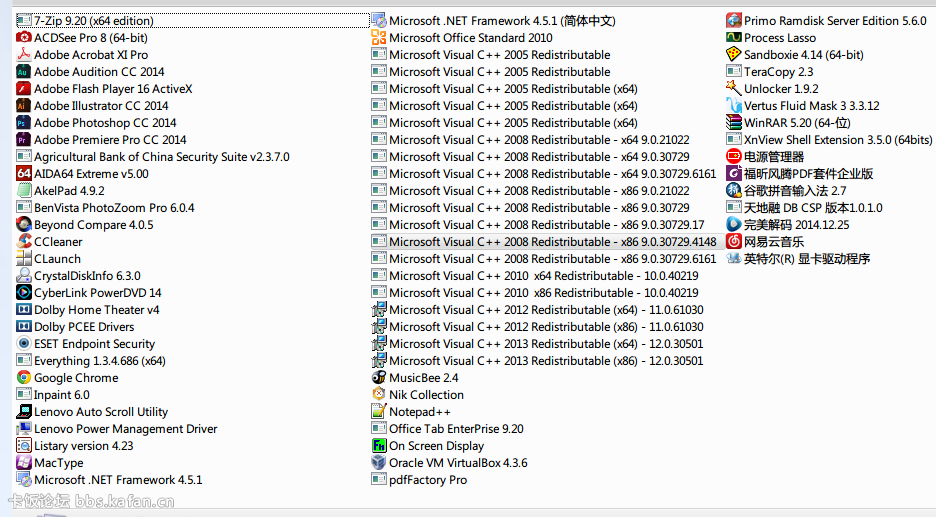
Task: Select 天地融 DB CSP 版本1.0.1.0
Action: click(x=805, y=208)
